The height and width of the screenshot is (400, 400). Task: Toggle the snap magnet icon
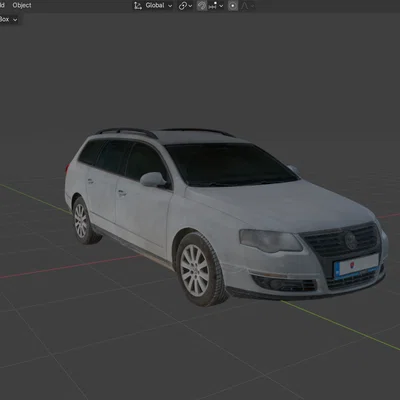point(202,6)
